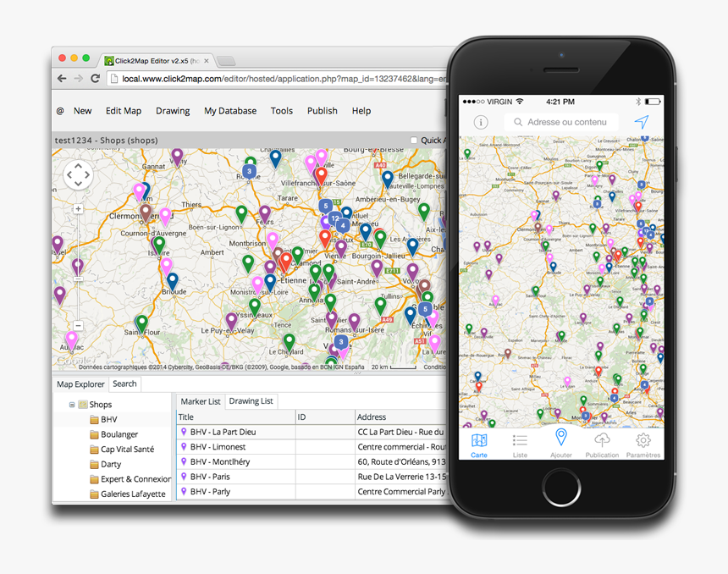Open the New menu
This screenshot has width=728, height=574.
[x=83, y=111]
